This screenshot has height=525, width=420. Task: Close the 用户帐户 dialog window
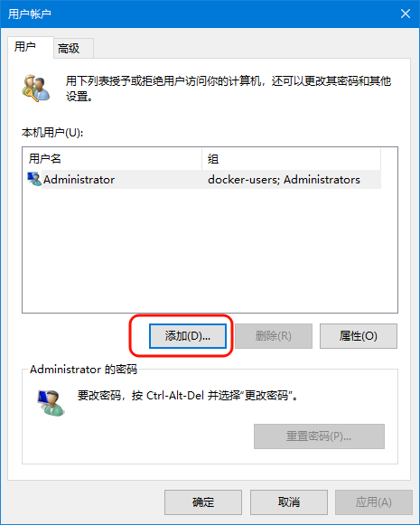click(406, 14)
